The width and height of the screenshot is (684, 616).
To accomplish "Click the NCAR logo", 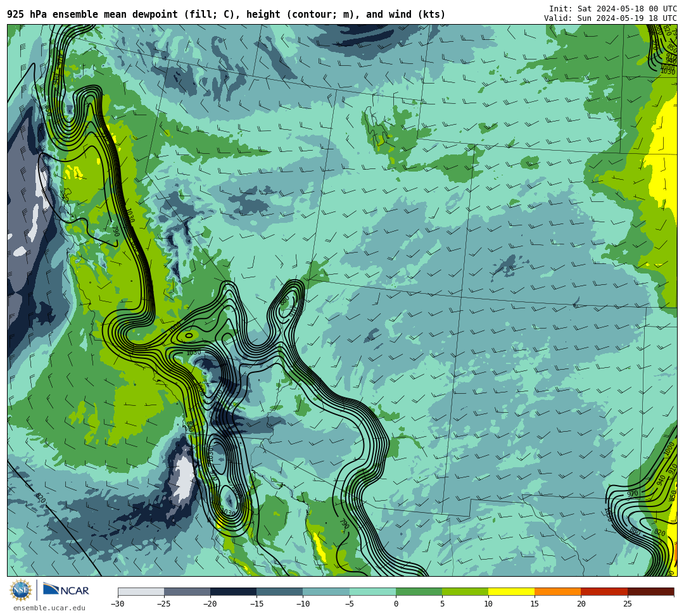I will point(66,590).
